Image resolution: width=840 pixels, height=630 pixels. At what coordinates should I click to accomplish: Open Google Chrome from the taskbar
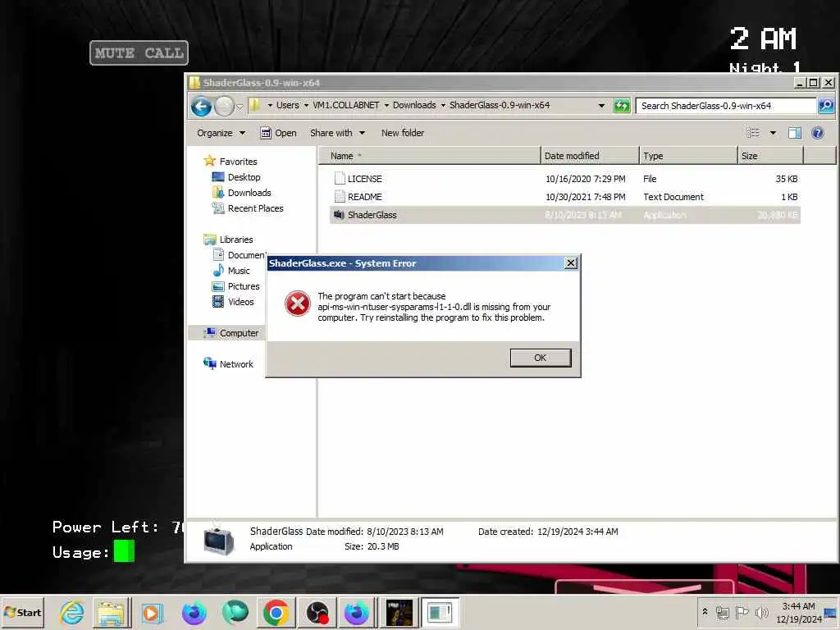click(x=276, y=612)
